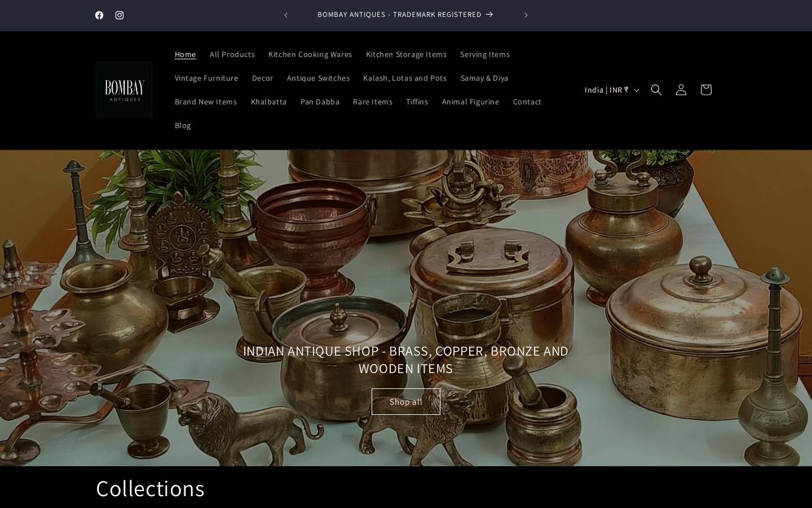The width and height of the screenshot is (812, 508).
Task: Open the search magnifier icon
Action: click(x=656, y=90)
